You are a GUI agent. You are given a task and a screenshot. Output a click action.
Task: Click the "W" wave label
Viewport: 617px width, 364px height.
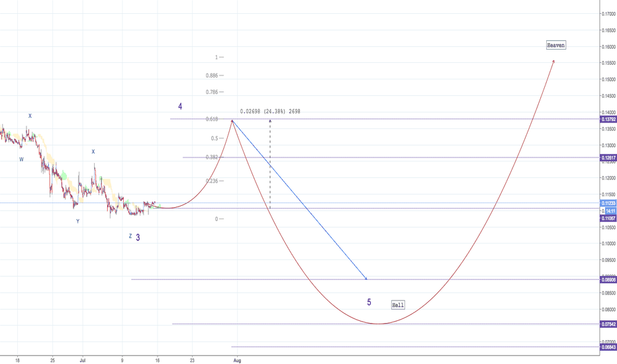coord(22,159)
